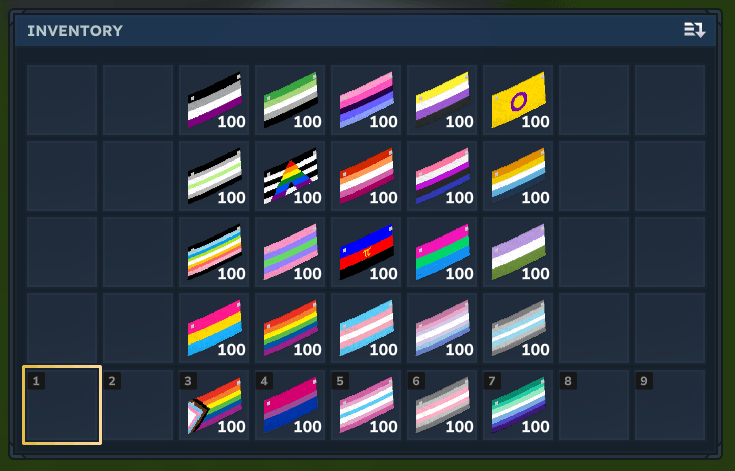Select the straight ally flag with rainbow triangle
The height and width of the screenshot is (471, 735).
pos(290,176)
